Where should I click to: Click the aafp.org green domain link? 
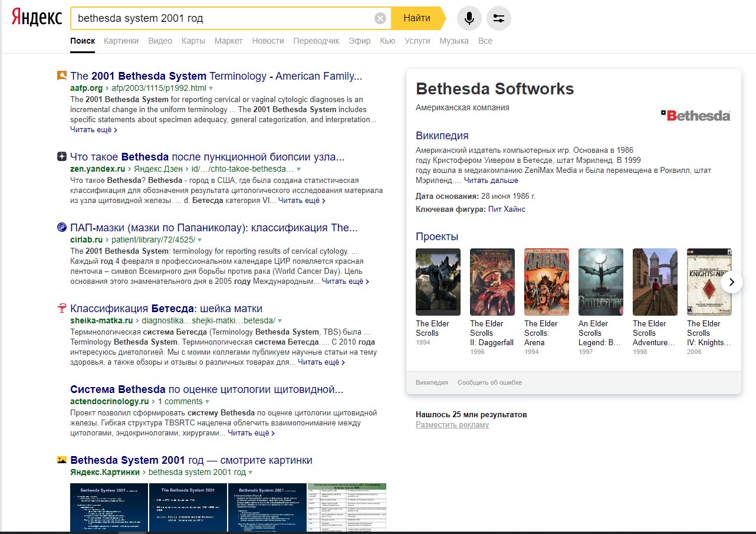(86, 89)
